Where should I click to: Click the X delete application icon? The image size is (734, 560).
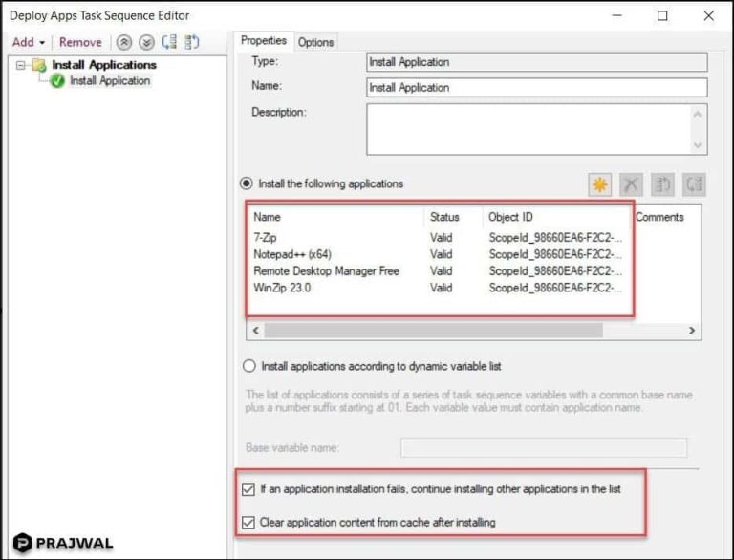point(631,184)
